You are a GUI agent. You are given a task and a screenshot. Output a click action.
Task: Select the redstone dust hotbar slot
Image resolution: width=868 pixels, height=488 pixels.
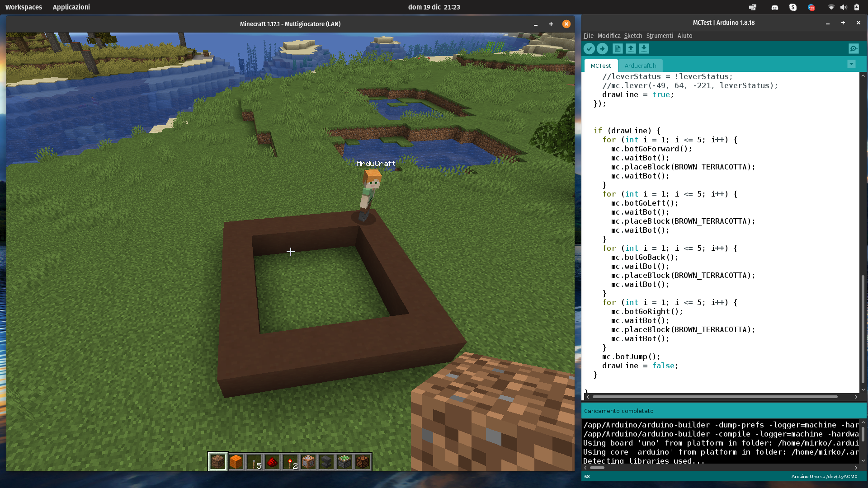coord(272,461)
